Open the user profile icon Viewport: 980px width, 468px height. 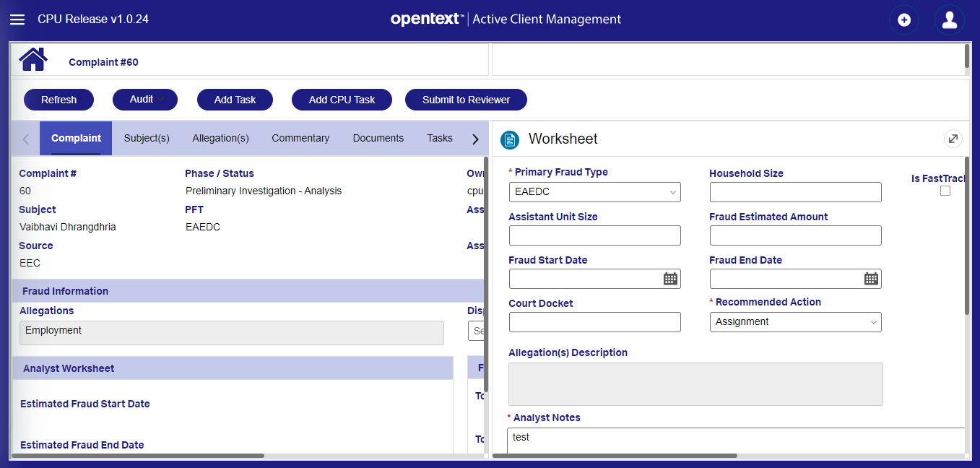click(x=949, y=20)
